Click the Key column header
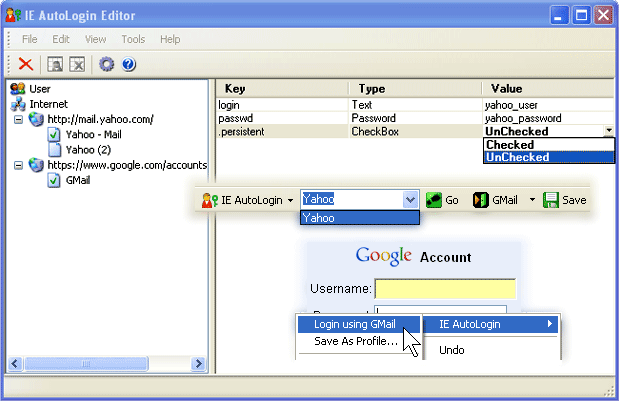This screenshot has height=401, width=619. (282, 88)
